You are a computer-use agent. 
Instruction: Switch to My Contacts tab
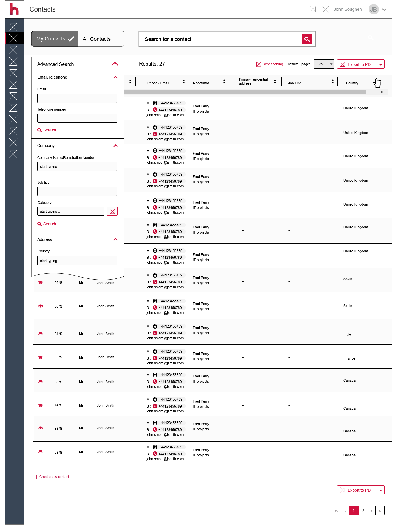(x=55, y=39)
